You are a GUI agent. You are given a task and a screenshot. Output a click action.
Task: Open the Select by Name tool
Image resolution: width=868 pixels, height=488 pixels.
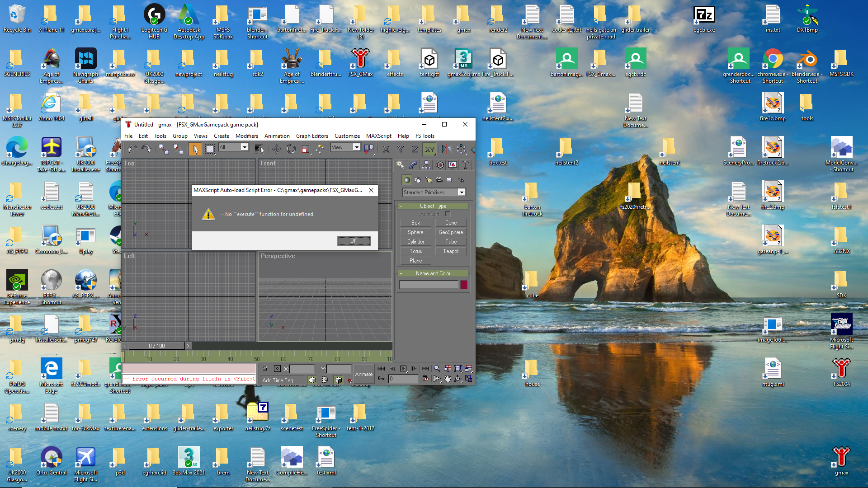[259, 149]
